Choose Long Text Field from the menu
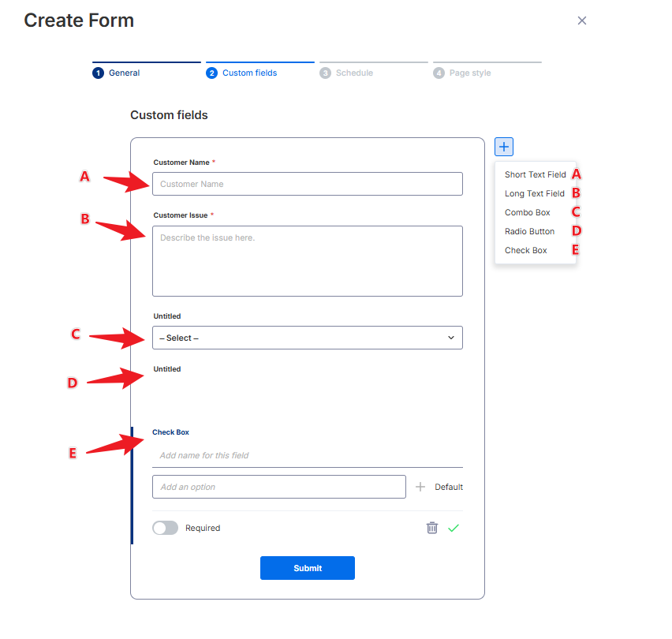The height and width of the screenshot is (639, 672). click(x=535, y=193)
